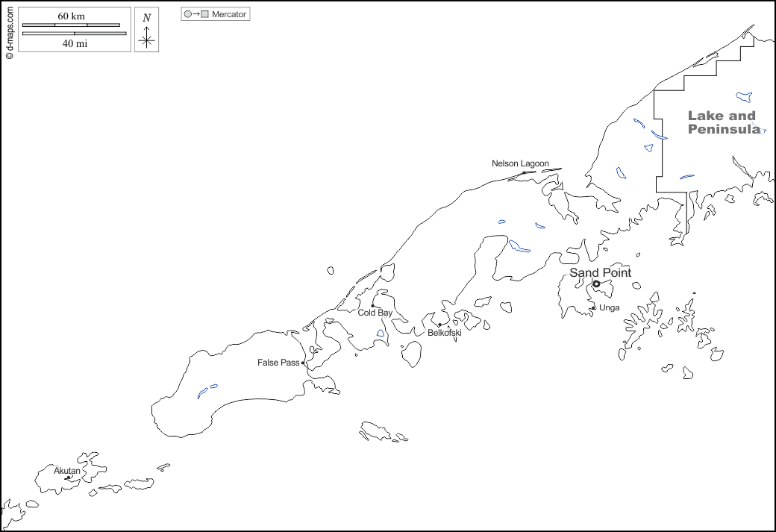The width and height of the screenshot is (776, 532).
Task: Select the Sand Point text label
Action: (x=600, y=272)
